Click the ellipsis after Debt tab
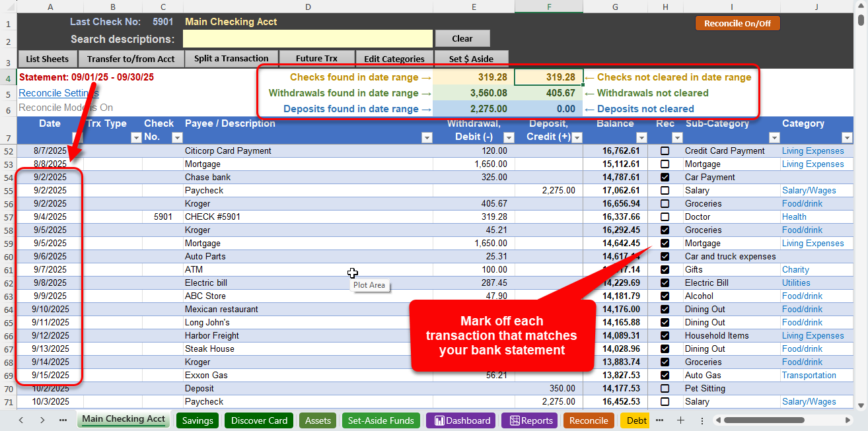The image size is (868, 431). [659, 420]
